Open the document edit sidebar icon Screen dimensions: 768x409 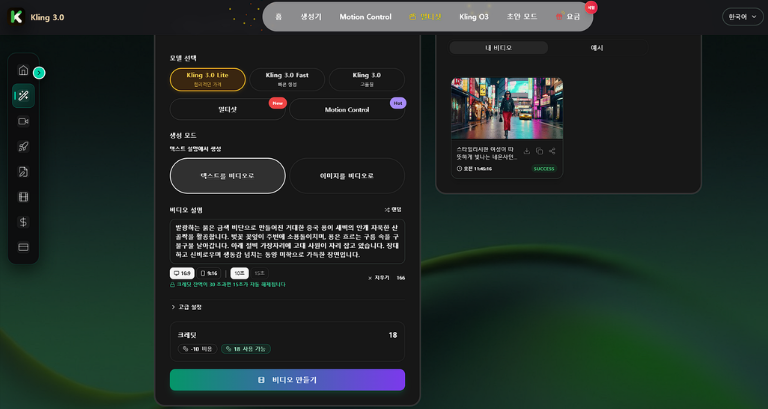23,171
